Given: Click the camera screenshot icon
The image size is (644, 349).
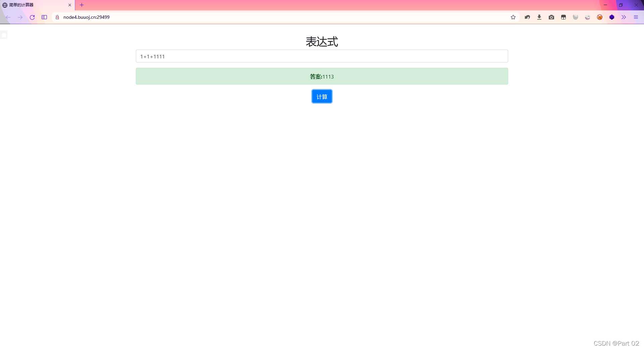Looking at the screenshot, I should click(551, 17).
